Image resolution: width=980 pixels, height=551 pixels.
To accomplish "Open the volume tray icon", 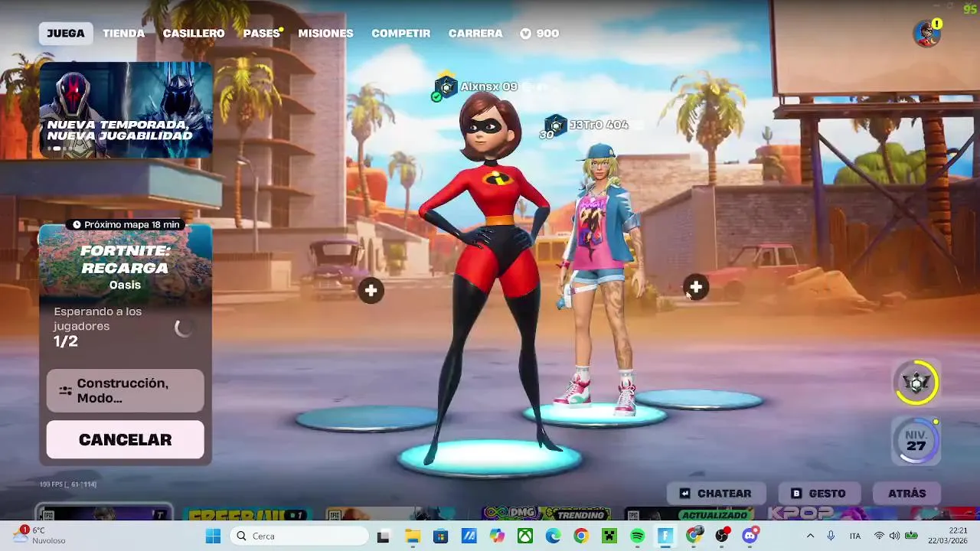I will (x=894, y=536).
